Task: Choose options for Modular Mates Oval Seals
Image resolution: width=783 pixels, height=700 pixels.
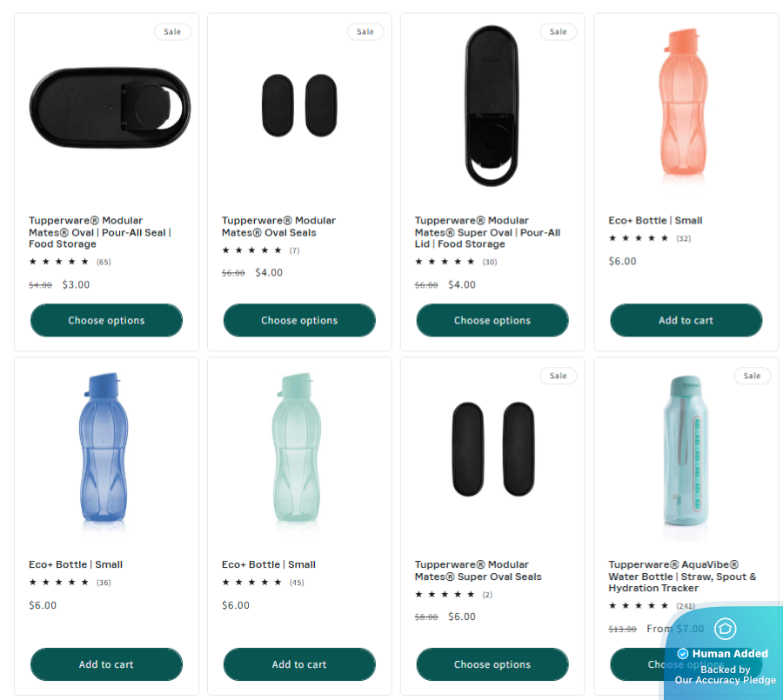Action: coord(299,320)
